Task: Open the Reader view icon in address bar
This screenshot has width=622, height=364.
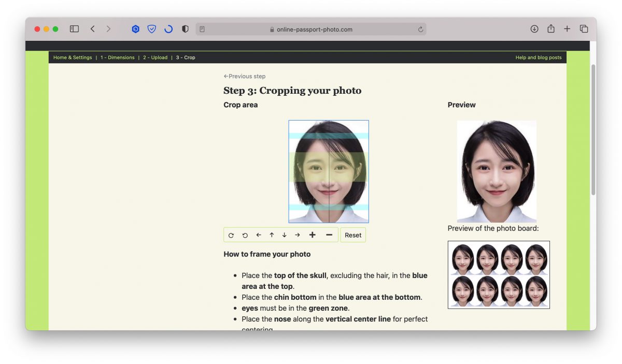Action: 202,30
